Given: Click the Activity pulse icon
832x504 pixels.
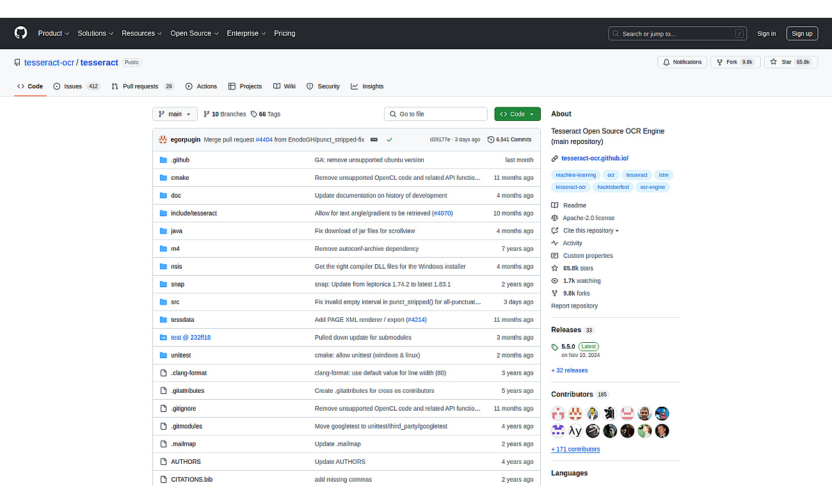Looking at the screenshot, I should pos(555,243).
